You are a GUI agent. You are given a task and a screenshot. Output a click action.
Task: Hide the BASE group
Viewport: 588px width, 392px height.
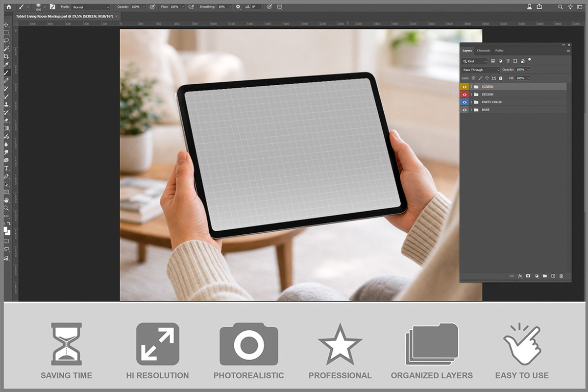[x=465, y=110]
